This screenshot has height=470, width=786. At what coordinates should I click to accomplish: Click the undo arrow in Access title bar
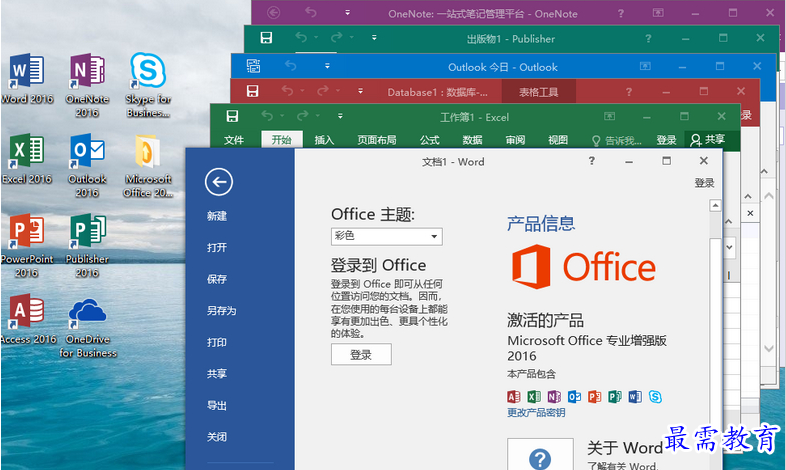pyautogui.click(x=287, y=91)
